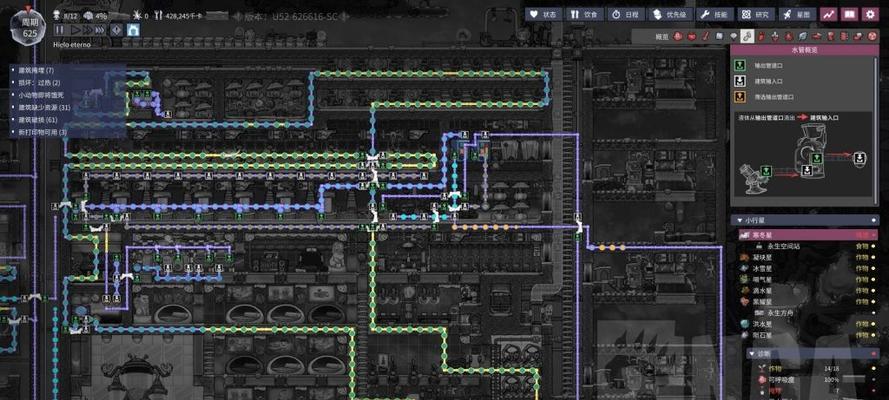
Task: Select the active plumbing overlay icon
Action: [748, 36]
